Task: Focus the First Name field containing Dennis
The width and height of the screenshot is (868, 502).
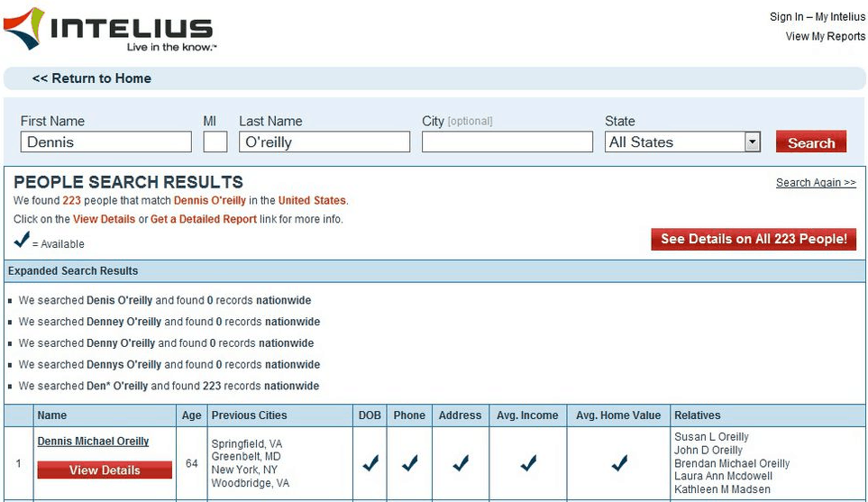Action: (x=106, y=141)
